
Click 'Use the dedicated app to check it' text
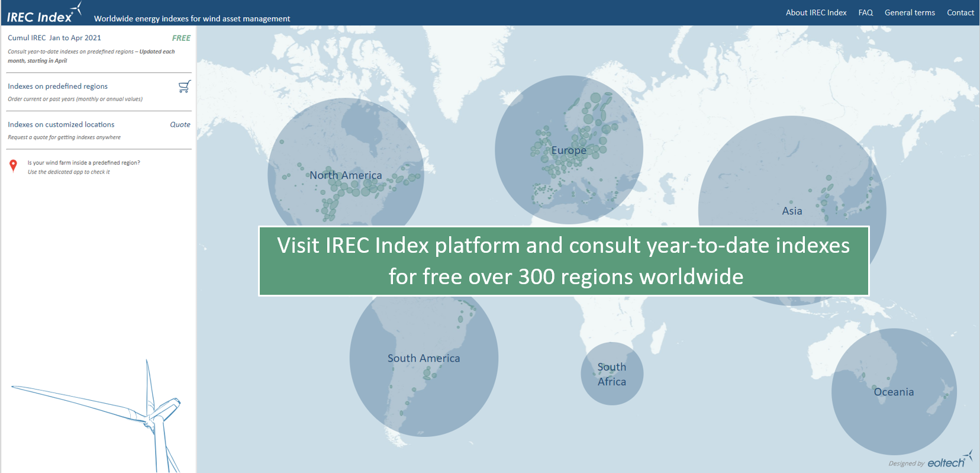pos(69,172)
